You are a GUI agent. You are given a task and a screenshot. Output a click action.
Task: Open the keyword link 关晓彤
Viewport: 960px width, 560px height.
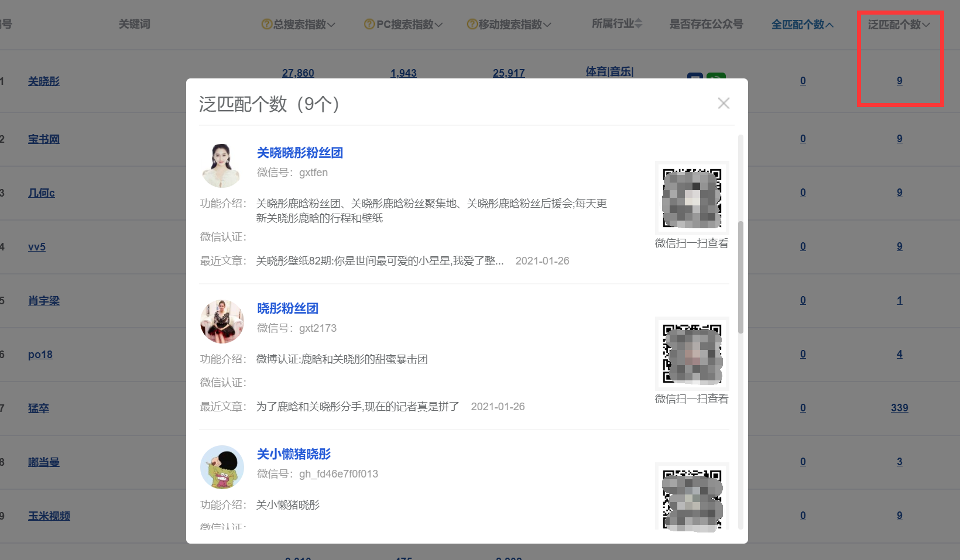tap(43, 81)
